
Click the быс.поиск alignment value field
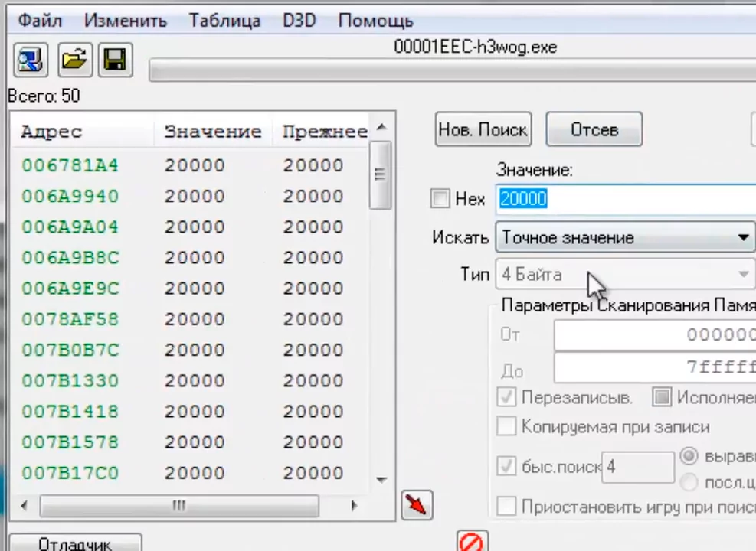pos(638,467)
